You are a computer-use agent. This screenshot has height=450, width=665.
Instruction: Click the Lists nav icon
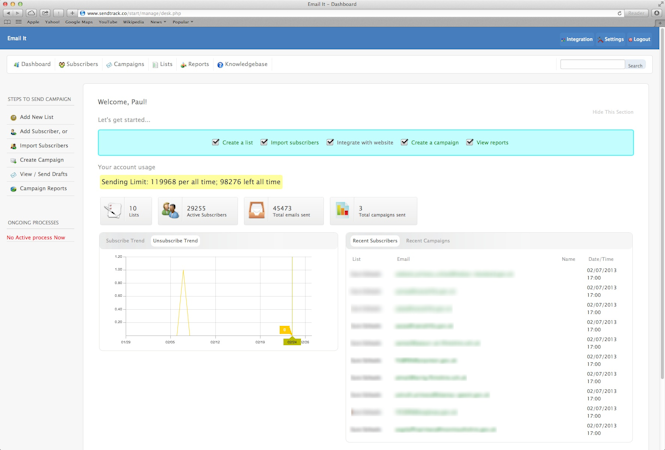(x=155, y=64)
